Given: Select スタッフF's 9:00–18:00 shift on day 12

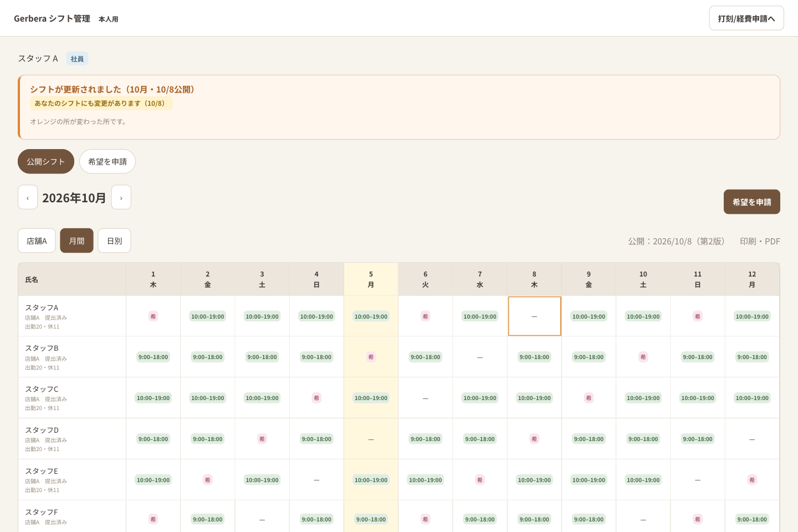Looking at the screenshot, I should pos(752,519).
